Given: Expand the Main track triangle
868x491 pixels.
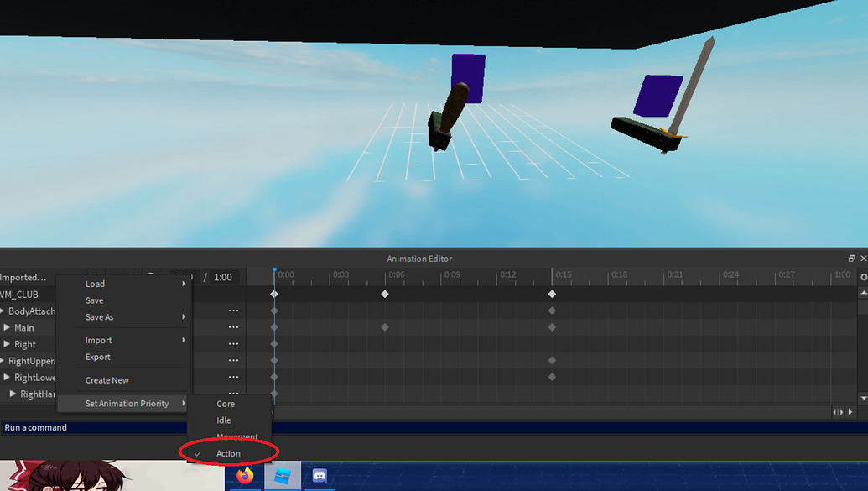Looking at the screenshot, I should click(x=7, y=327).
